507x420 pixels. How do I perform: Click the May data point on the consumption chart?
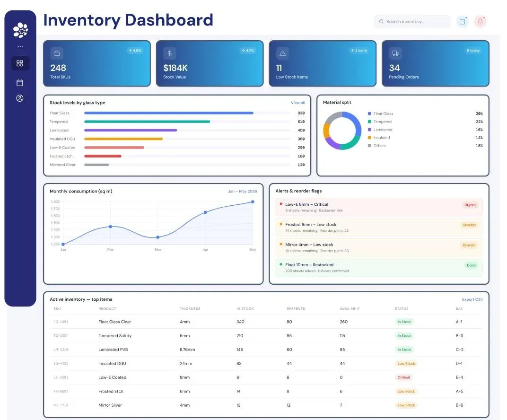coord(253,202)
